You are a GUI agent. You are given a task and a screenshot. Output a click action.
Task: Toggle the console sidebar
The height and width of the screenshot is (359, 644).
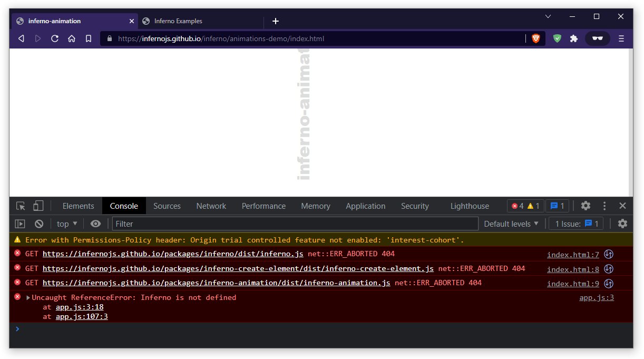20,224
